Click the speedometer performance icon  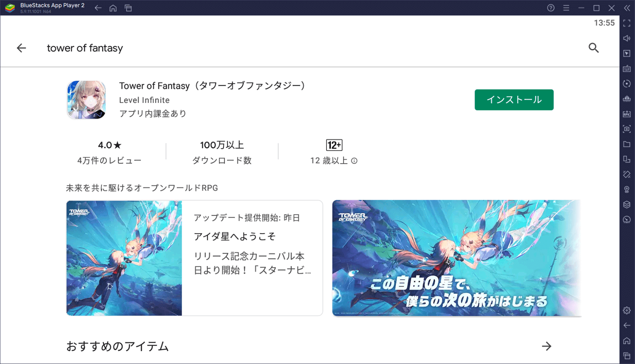pos(627,220)
